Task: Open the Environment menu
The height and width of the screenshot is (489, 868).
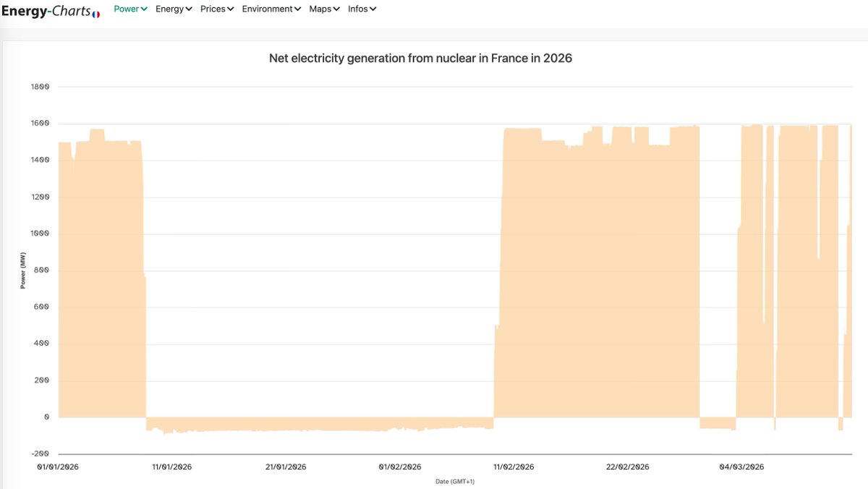Action: (x=271, y=9)
